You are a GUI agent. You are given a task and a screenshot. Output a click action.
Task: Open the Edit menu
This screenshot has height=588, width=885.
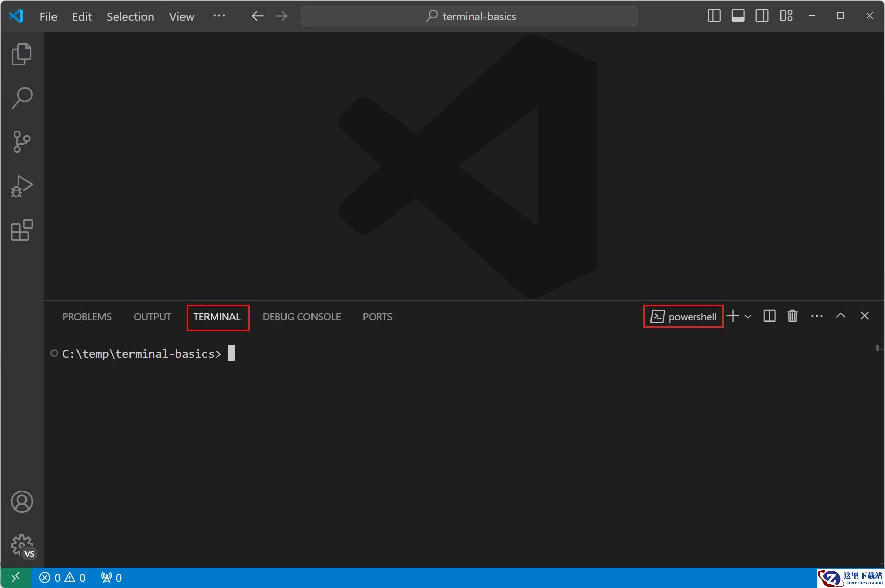tap(82, 17)
